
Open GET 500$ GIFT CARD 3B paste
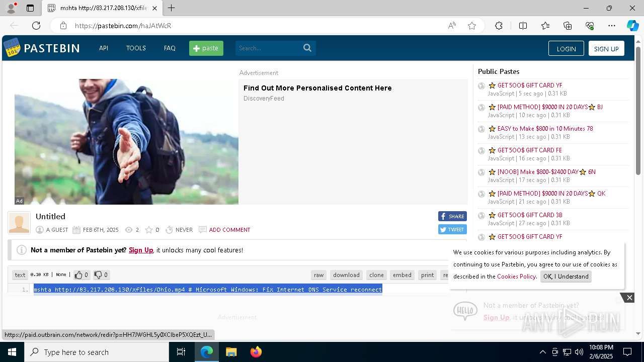tap(530, 215)
